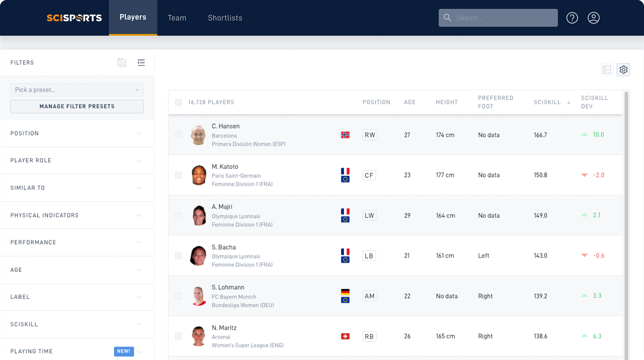This screenshot has height=360, width=644.
Task: Click the green up arrow for N. Maritz
Action: [x=584, y=336]
